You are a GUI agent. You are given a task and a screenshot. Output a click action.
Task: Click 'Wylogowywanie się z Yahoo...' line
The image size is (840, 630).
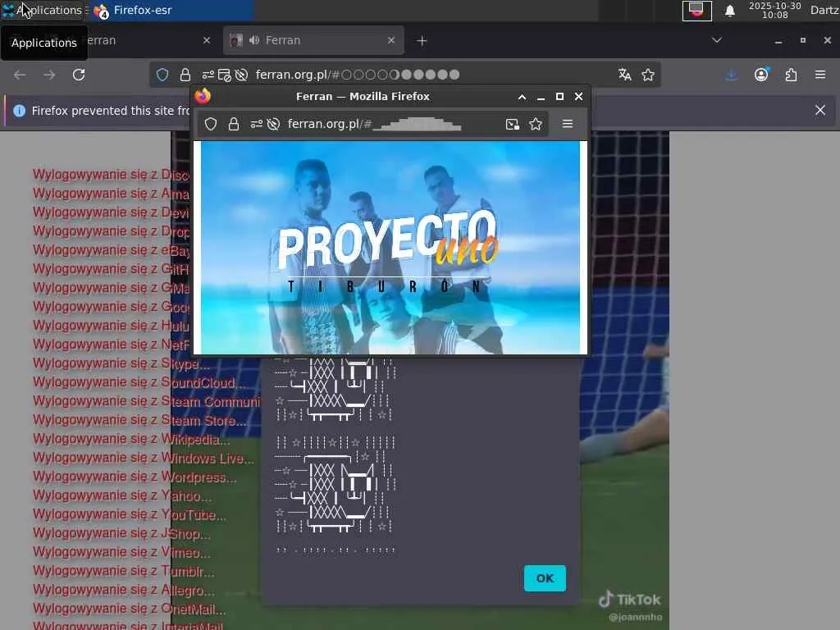click(x=121, y=495)
